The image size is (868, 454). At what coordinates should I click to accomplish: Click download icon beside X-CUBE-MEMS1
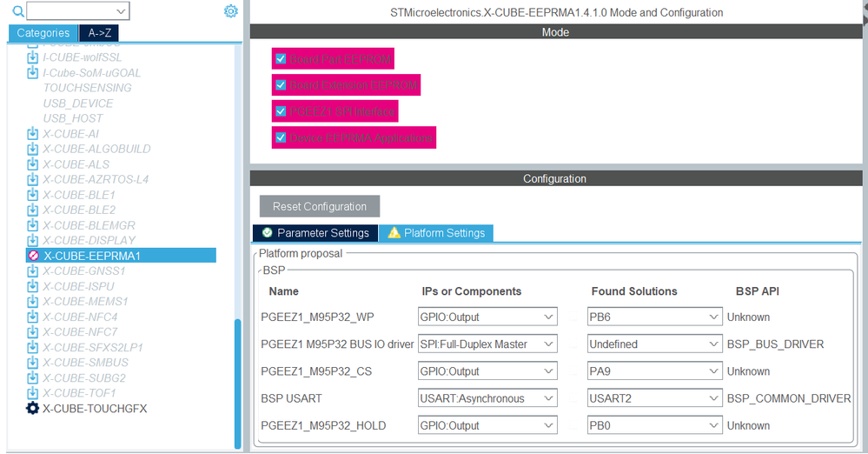click(33, 301)
